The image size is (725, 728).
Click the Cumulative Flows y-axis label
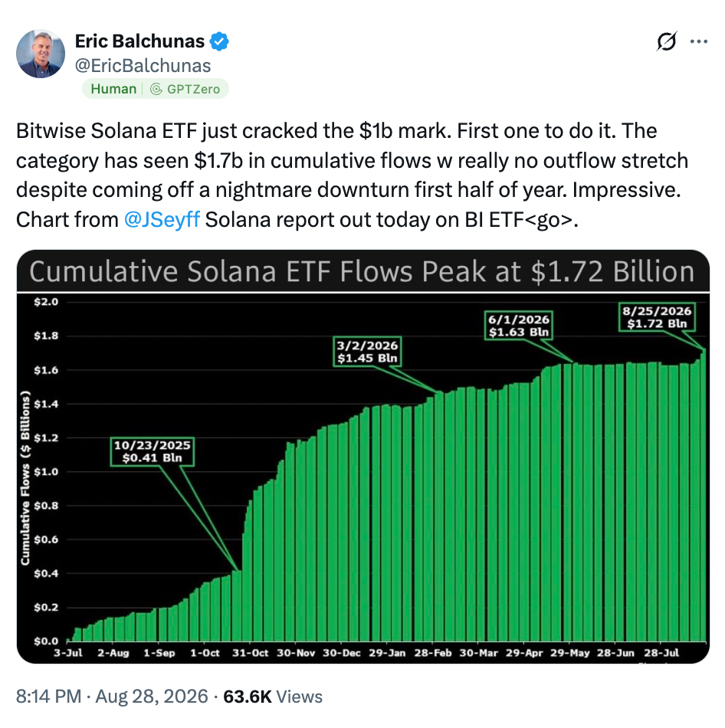(x=25, y=478)
